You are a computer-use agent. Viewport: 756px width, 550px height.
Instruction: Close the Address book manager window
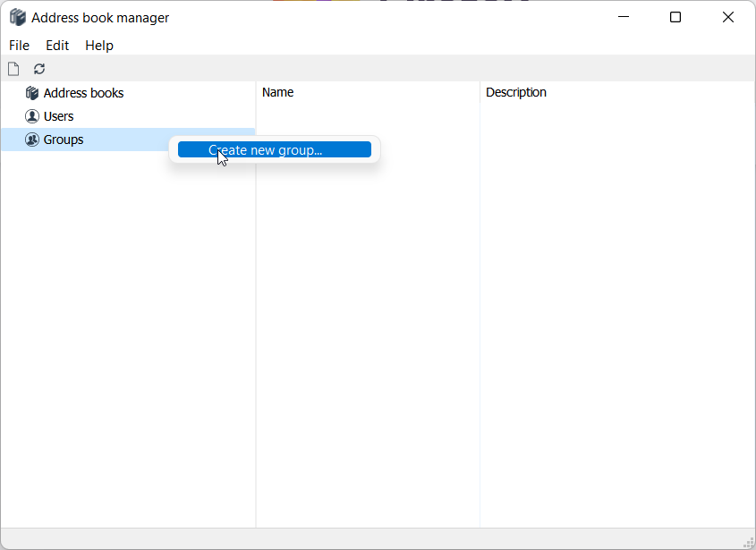728,18
